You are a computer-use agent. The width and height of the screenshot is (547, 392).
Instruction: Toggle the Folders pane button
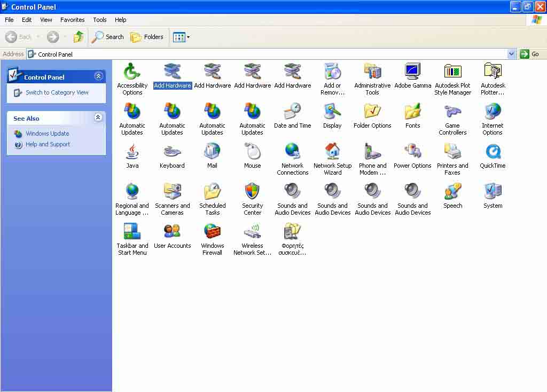click(147, 37)
